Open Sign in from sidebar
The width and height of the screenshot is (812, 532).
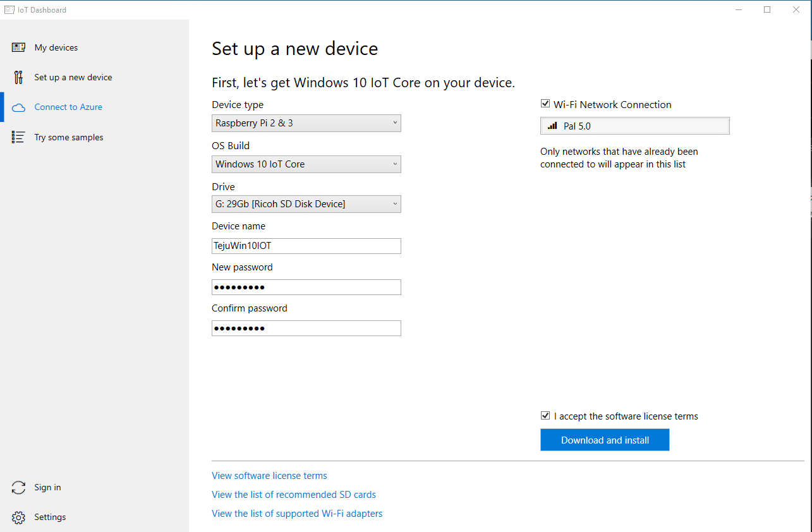click(94, 487)
